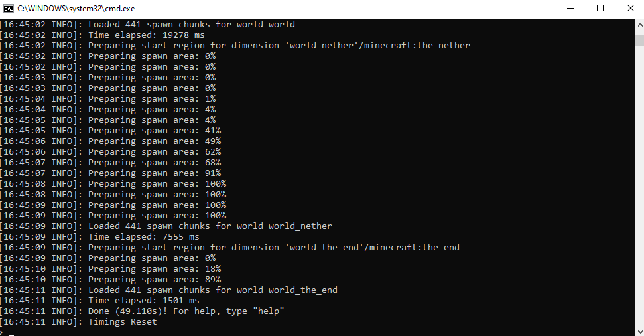The height and width of the screenshot is (336, 644).
Task: Click the 'Preparing spawn area: 68%' line
Action: (111, 163)
